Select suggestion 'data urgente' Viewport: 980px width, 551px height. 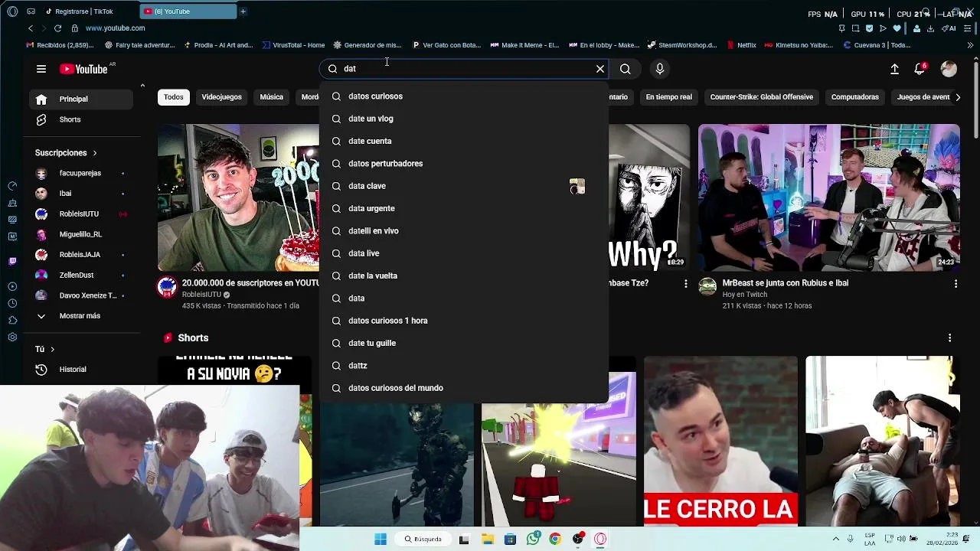464,208
